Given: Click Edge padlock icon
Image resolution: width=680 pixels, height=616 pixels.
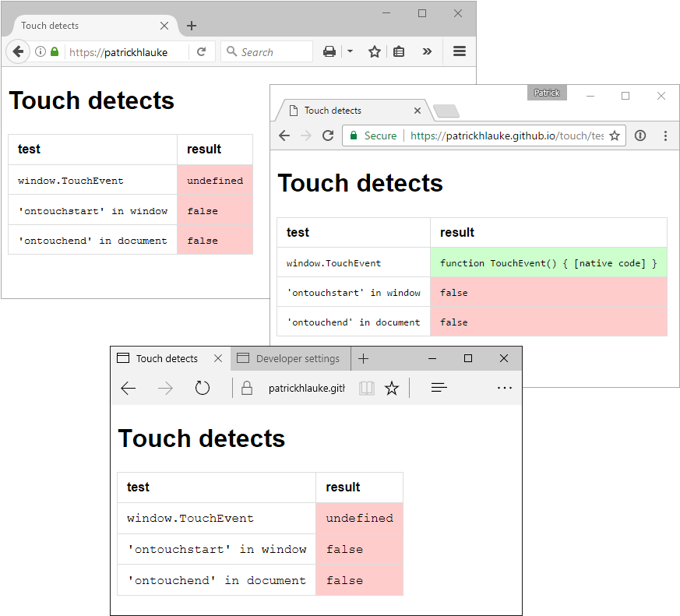Looking at the screenshot, I should pyautogui.click(x=247, y=388).
